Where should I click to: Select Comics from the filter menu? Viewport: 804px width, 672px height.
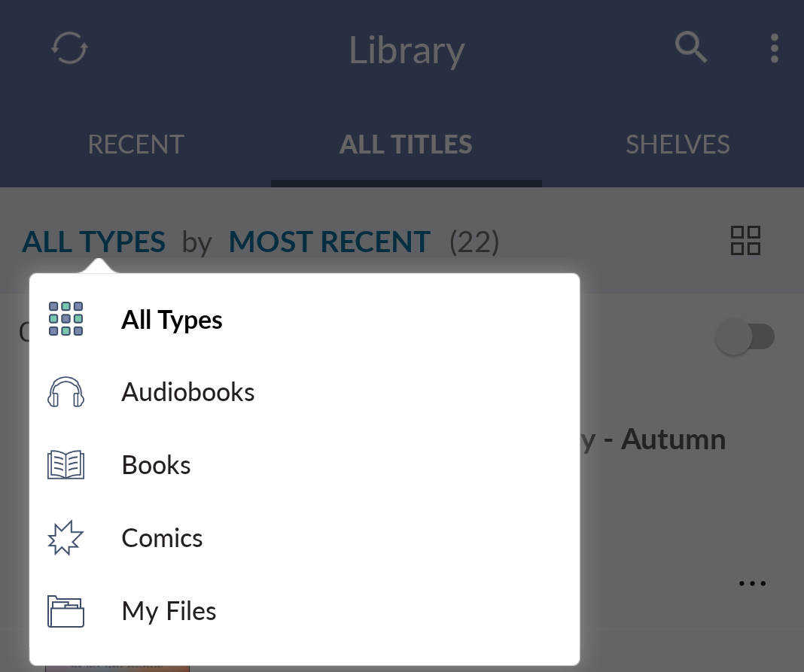tap(162, 537)
